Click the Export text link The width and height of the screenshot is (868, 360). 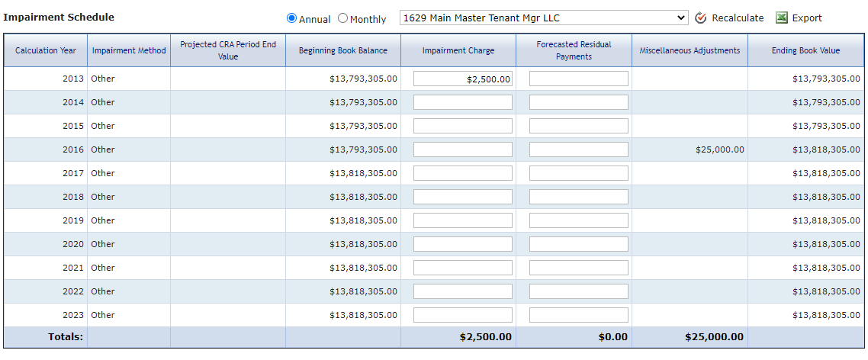pyautogui.click(x=807, y=18)
